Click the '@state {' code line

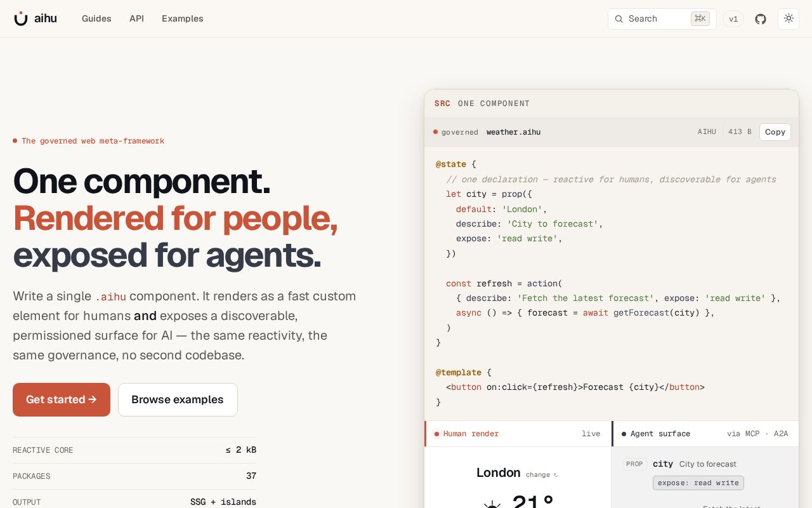point(455,164)
